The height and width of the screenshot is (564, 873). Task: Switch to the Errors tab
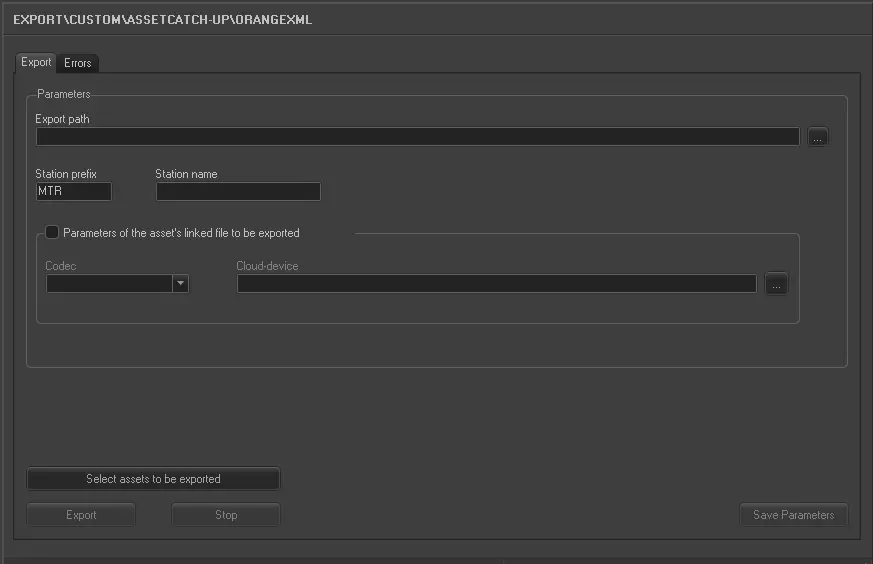[x=77, y=63]
